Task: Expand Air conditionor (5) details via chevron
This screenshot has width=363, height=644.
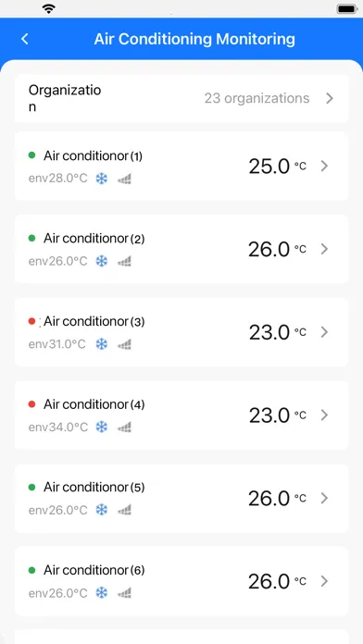Action: [x=324, y=498]
